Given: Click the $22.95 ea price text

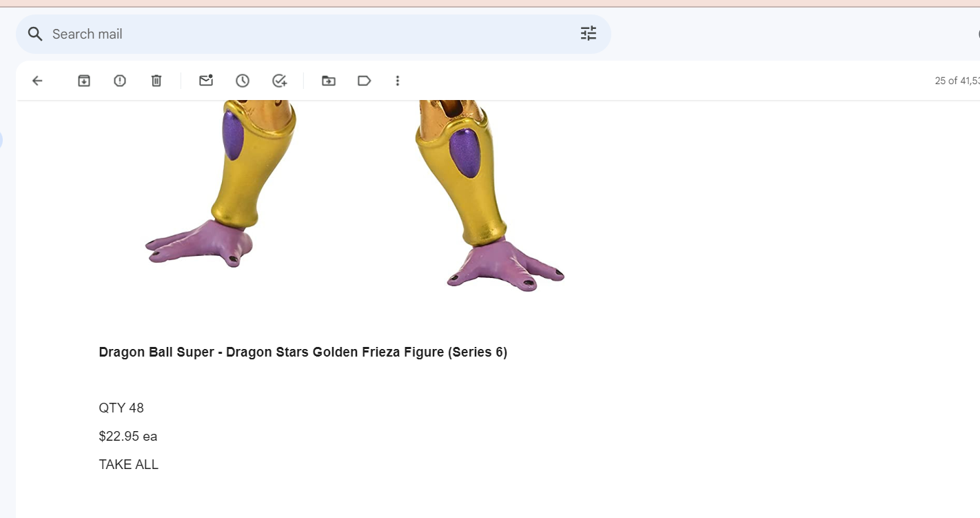Looking at the screenshot, I should tap(128, 437).
